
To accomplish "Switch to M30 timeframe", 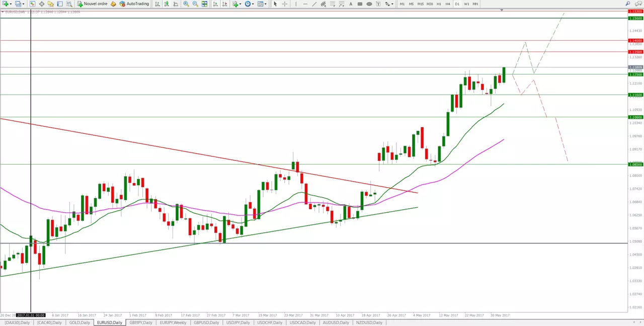I will point(430,4).
